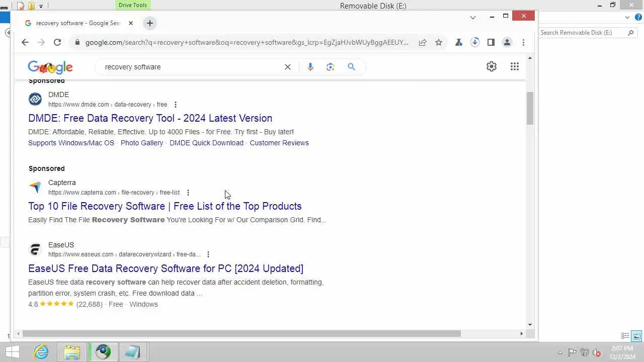Share this page from the address bar
Viewport: 644px width, 362px height.
[x=423, y=42]
